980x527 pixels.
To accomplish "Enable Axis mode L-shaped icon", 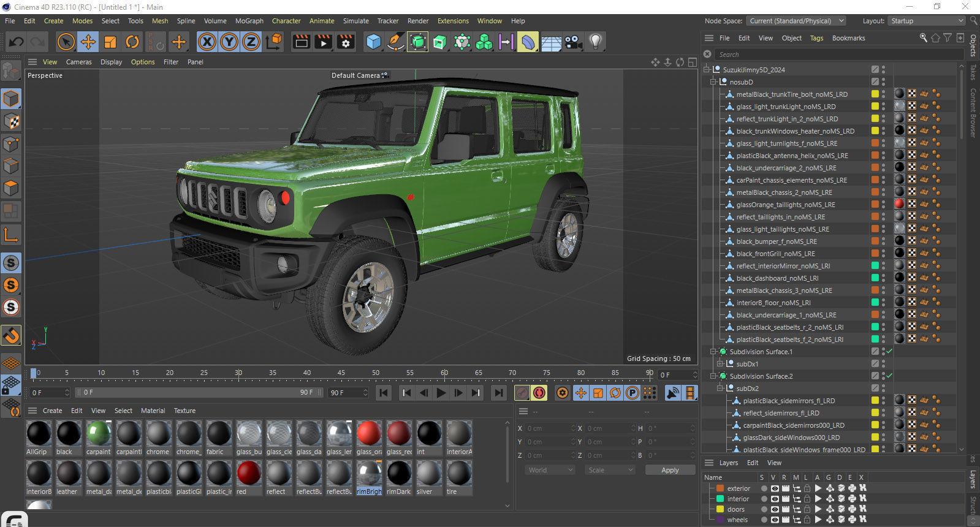I will (x=11, y=235).
